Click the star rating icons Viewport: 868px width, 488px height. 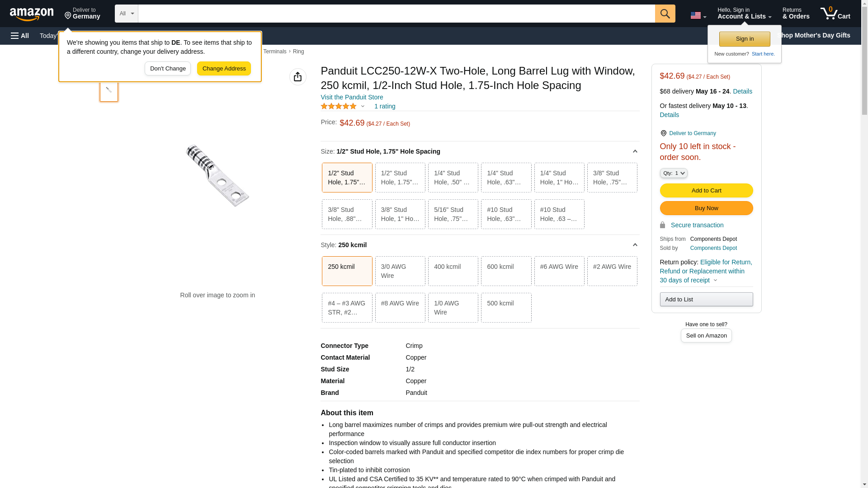pyautogui.click(x=339, y=106)
